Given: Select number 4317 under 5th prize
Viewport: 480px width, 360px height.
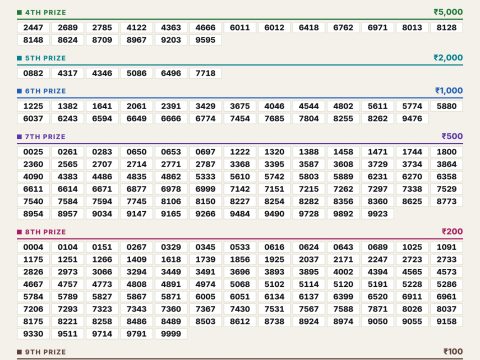Looking at the screenshot, I should (x=68, y=73).
